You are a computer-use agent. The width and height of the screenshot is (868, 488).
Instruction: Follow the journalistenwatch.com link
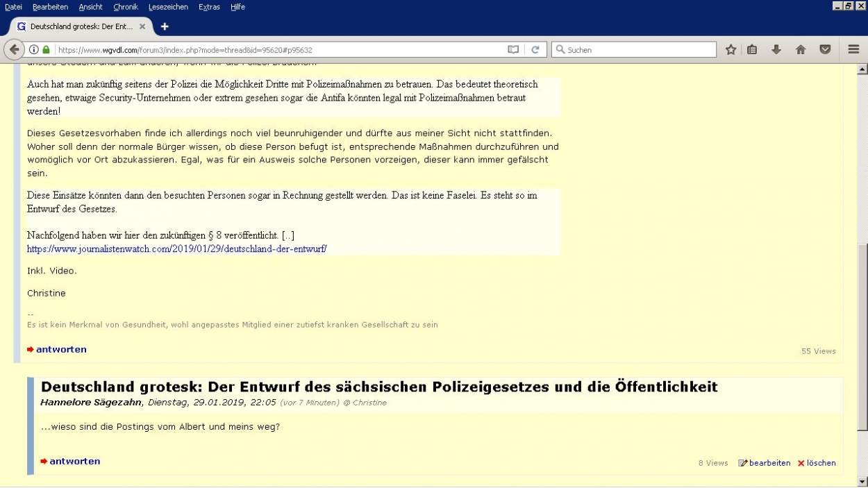click(176, 249)
